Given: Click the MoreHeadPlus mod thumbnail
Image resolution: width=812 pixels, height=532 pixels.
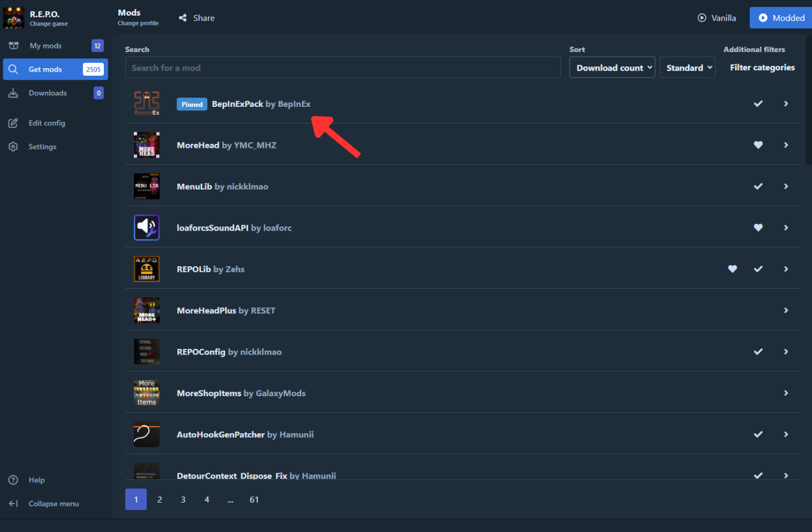Looking at the screenshot, I should (x=147, y=310).
